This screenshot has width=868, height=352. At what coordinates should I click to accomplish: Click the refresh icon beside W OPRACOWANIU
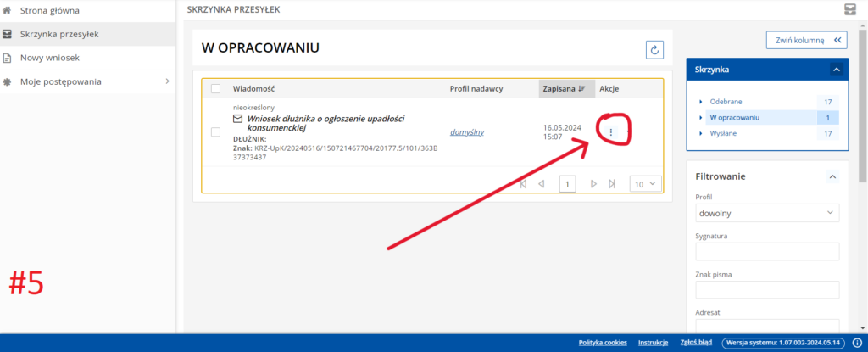[654, 50]
